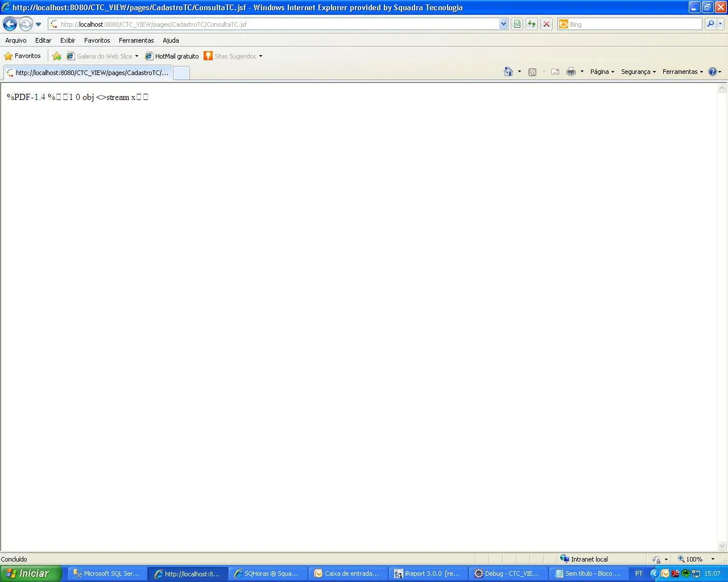Open the Ajuda menu
Screen dimensions: 728x582
[x=171, y=40]
